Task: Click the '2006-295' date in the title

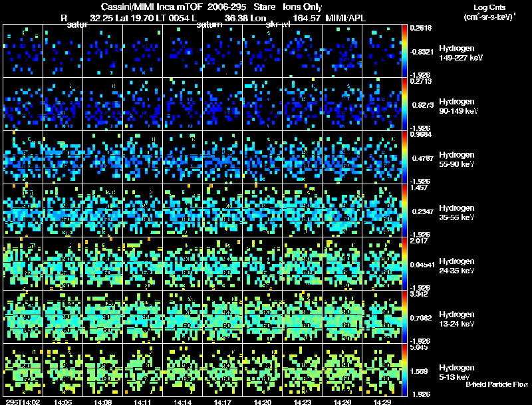Action: tap(227, 7)
